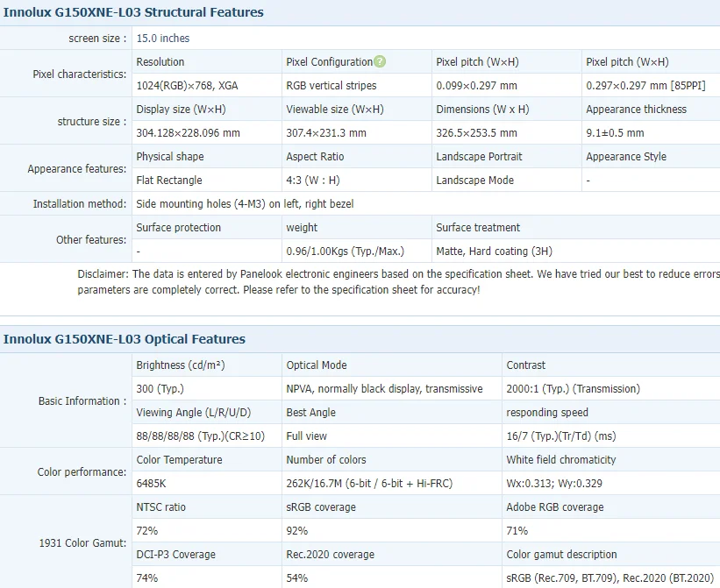
Task: Click the 'Wx:0.313; Wy:0.329' chromaticity value
Action: (x=554, y=484)
